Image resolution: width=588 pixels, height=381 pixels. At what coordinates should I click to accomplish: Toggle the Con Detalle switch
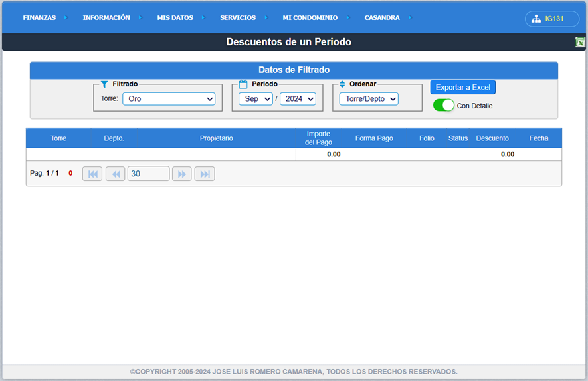click(x=443, y=105)
